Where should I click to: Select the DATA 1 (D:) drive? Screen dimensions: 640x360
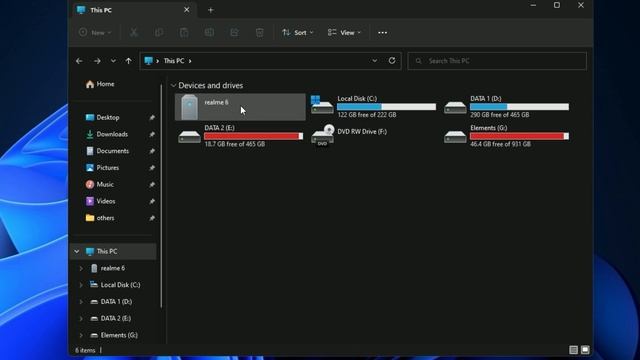tap(506, 107)
